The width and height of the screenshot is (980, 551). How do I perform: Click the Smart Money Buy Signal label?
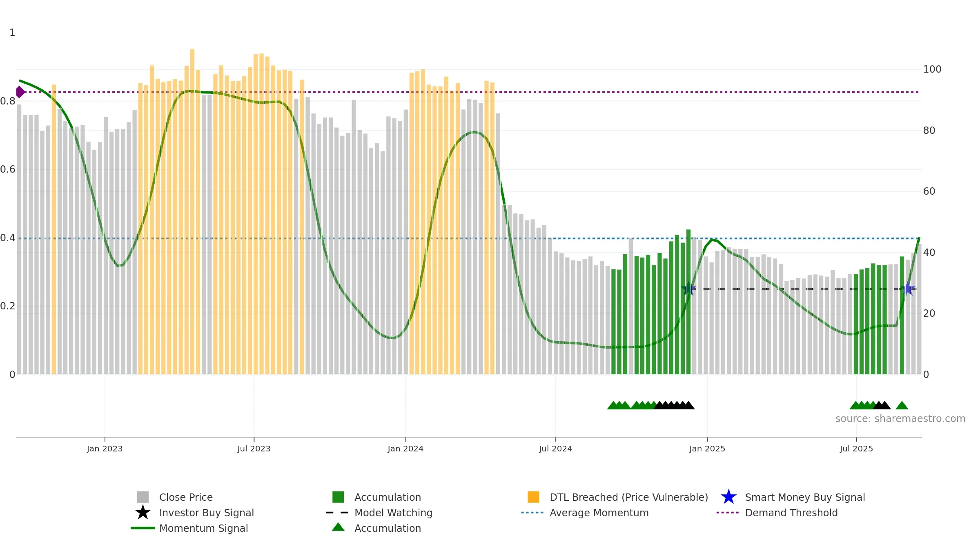[805, 497]
